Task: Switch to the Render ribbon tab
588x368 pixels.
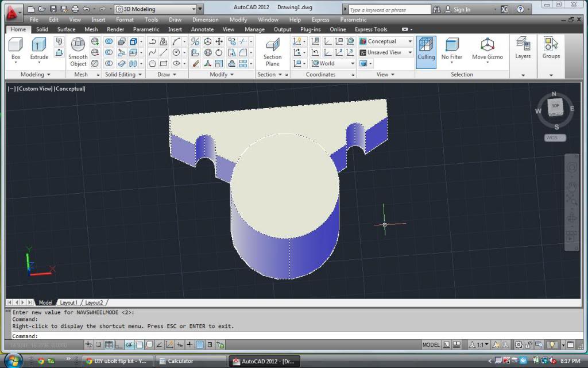Action: 115,29
